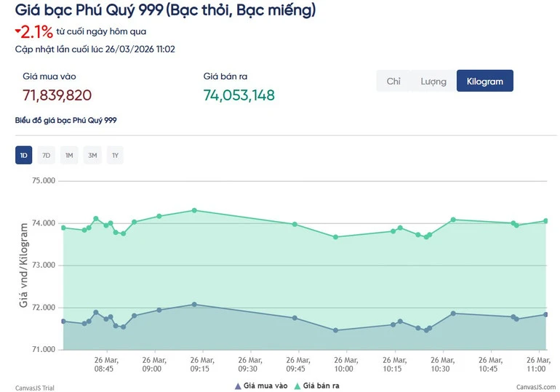Image resolution: width=560 pixels, height=392 pixels.
Task: Choose the 1Y time range
Action: (115, 156)
